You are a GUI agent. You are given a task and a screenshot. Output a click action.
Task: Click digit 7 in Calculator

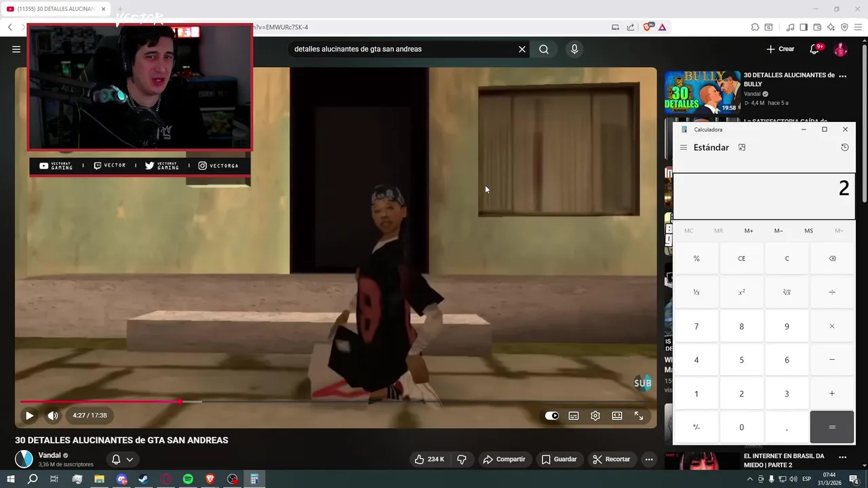point(696,326)
